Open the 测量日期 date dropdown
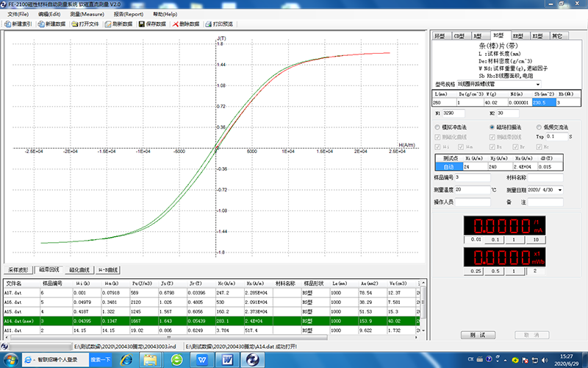588x368 pixels. tap(560, 190)
